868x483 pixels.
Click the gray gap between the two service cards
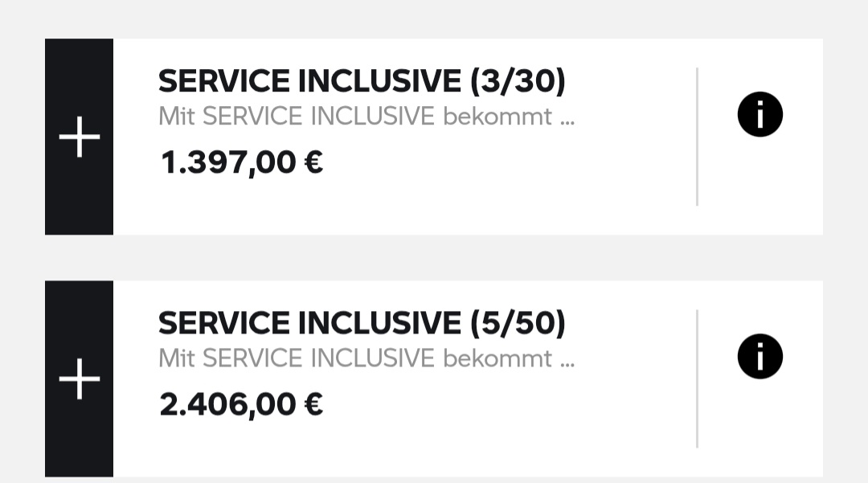434,257
